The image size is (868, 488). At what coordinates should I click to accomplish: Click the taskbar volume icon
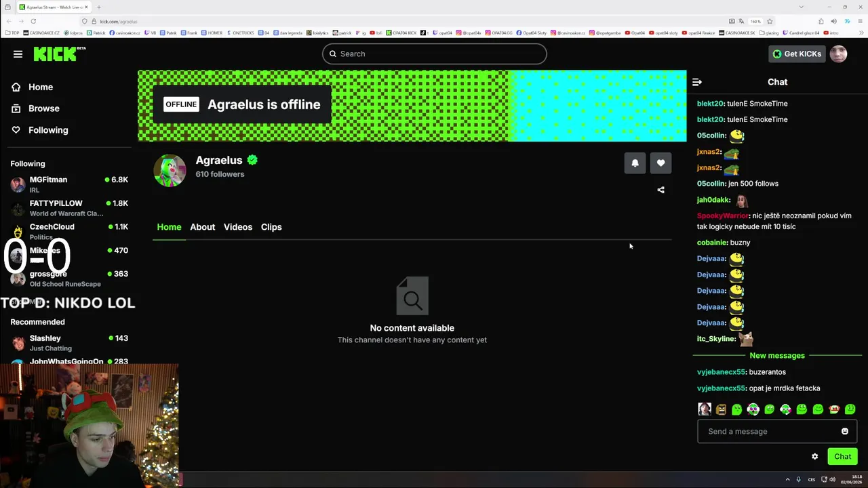pos(833,480)
